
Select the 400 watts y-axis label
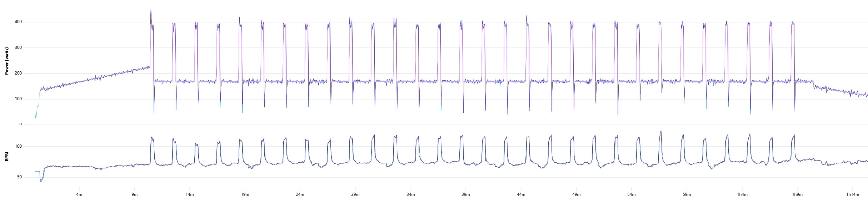(x=18, y=22)
